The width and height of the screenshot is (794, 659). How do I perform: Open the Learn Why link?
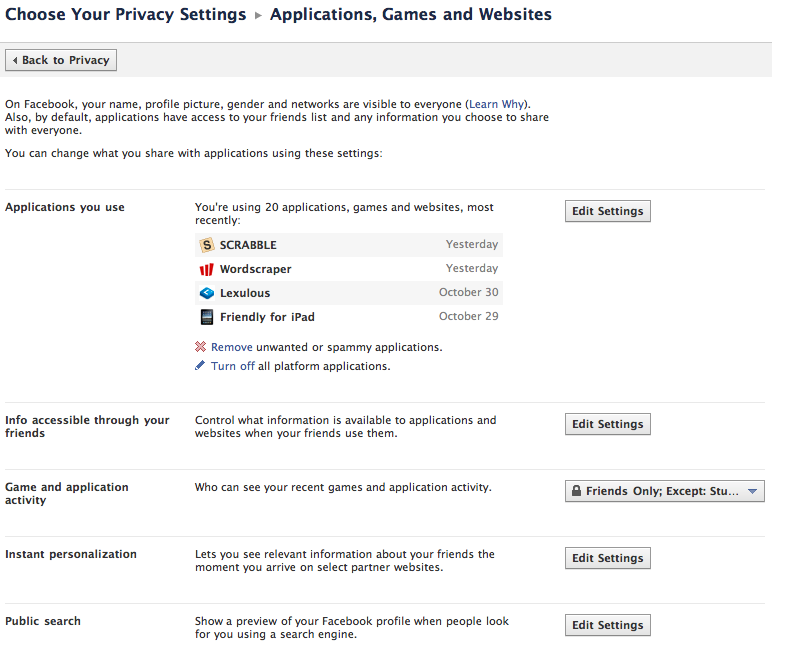pos(498,104)
